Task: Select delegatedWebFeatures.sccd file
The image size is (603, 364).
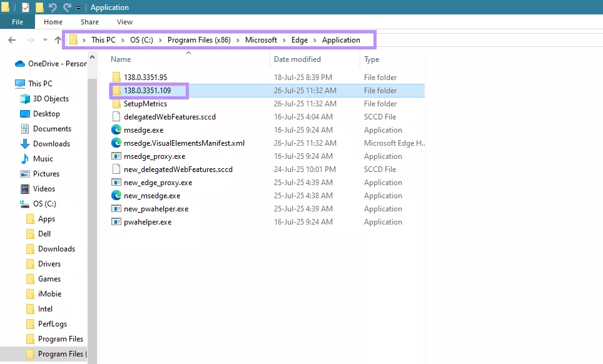Action: click(170, 116)
